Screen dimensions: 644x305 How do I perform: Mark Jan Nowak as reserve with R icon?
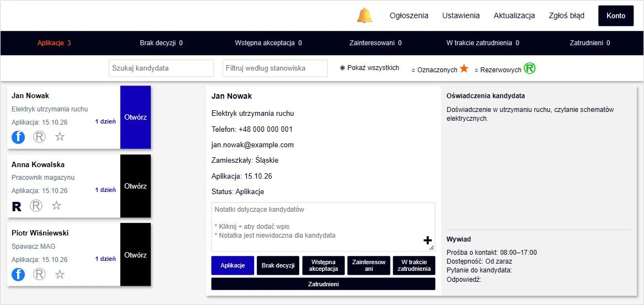point(39,137)
